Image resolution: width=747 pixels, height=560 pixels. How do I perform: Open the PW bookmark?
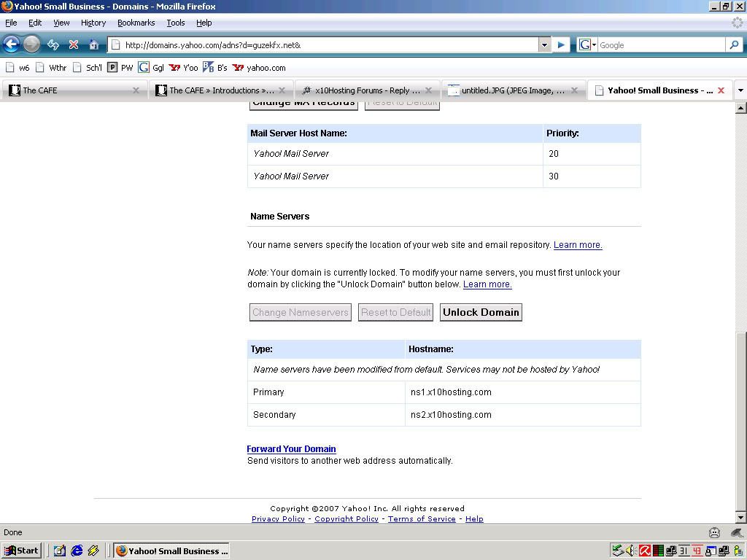pos(120,68)
